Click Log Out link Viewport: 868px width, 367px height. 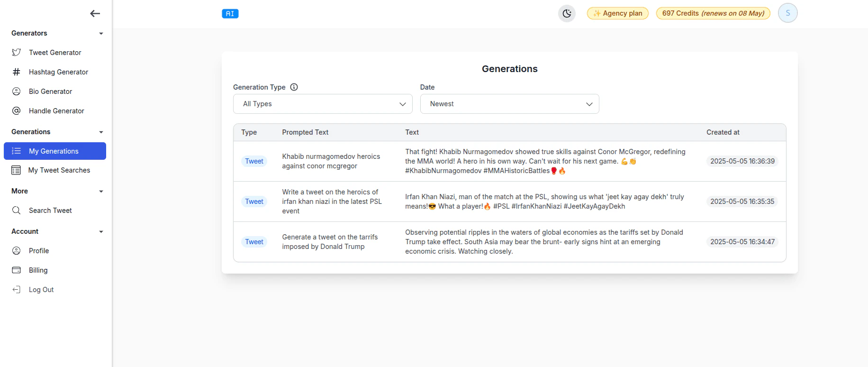(x=55, y=290)
